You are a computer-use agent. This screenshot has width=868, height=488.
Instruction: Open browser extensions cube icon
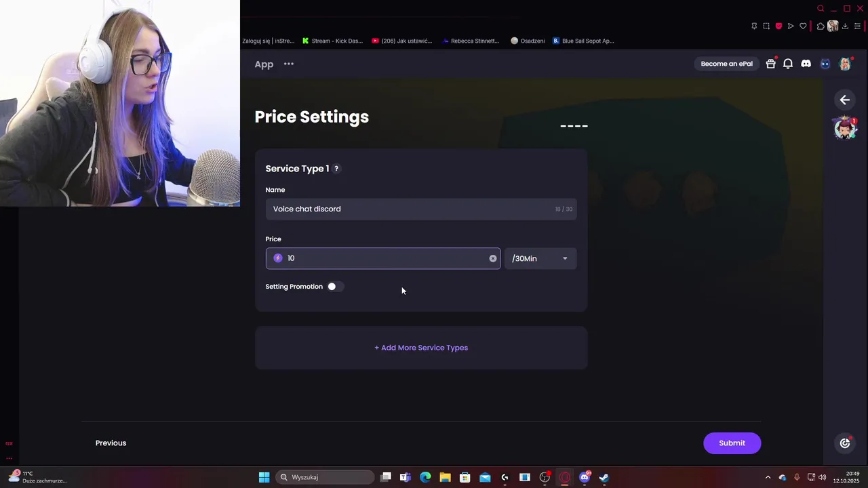click(x=821, y=26)
